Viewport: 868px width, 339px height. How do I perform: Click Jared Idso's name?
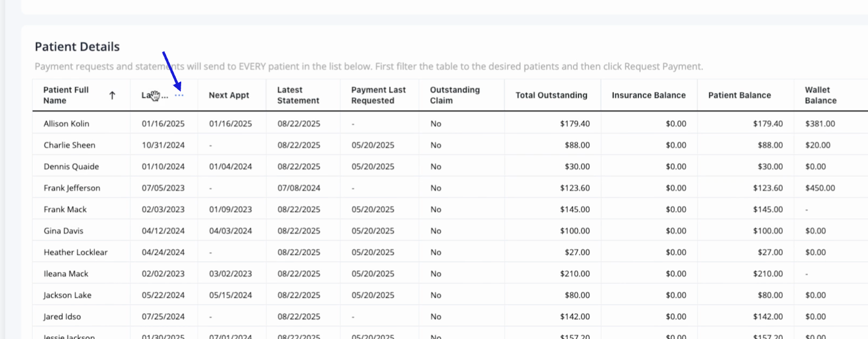coord(62,317)
